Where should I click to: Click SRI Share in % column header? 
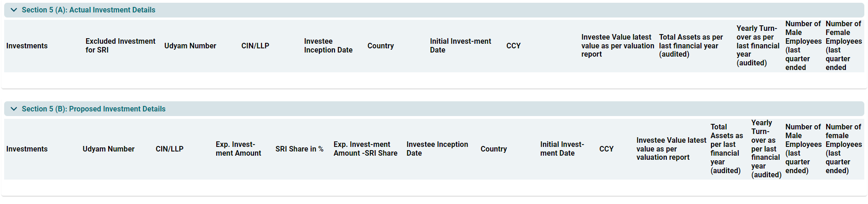click(299, 149)
